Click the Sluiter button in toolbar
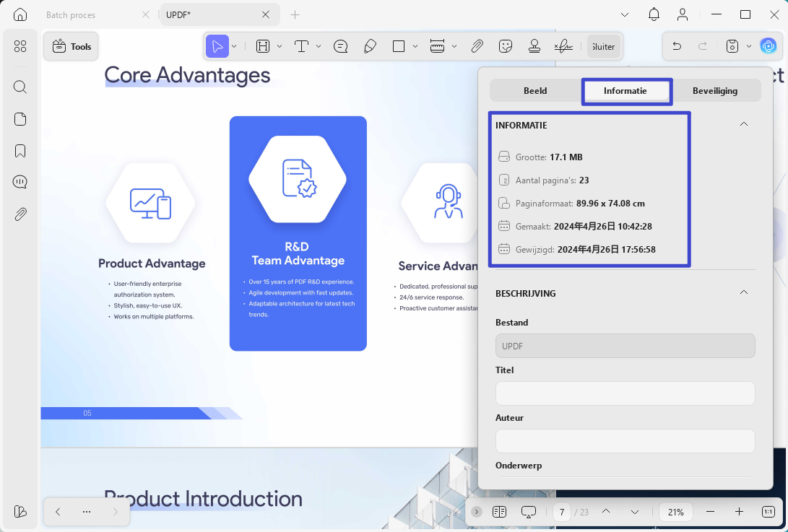 click(x=603, y=47)
